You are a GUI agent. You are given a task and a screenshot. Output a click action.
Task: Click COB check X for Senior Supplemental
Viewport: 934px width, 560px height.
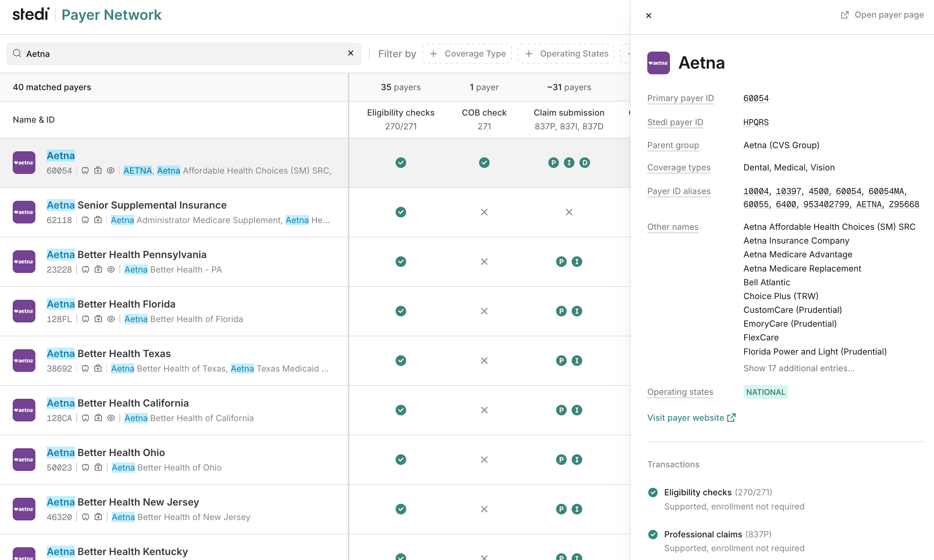coord(484,212)
